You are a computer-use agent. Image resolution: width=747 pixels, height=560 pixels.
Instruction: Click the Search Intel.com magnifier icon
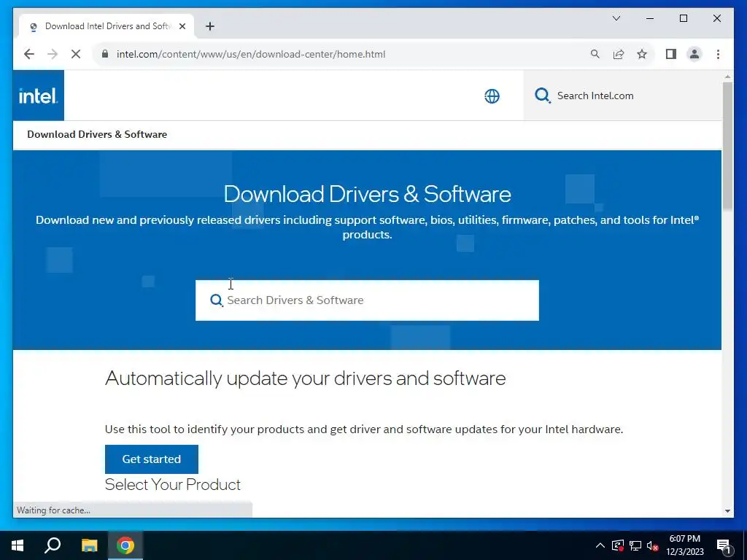click(x=542, y=96)
